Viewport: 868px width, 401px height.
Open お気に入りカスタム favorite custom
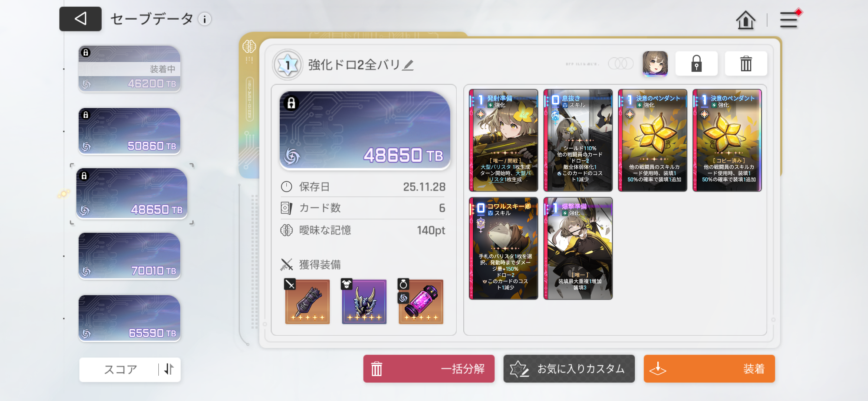coord(569,369)
